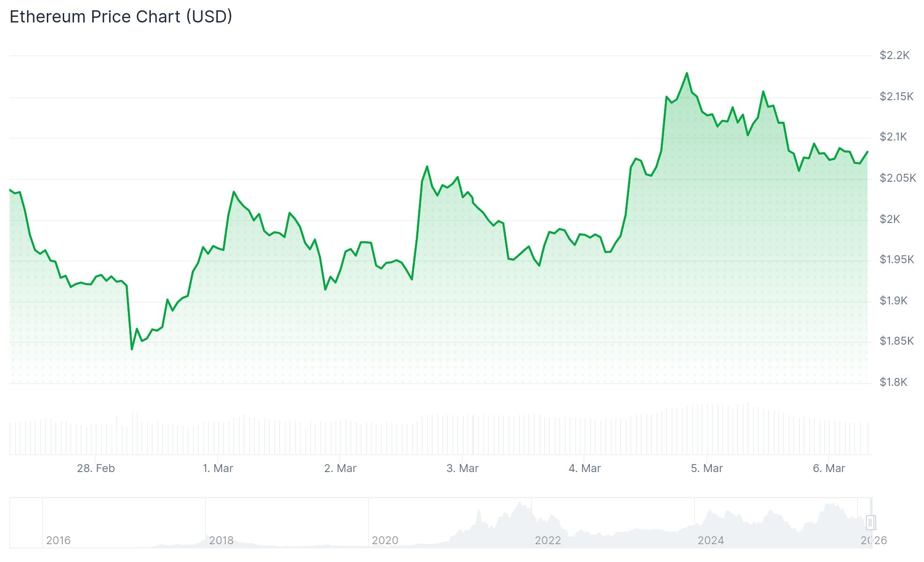
Task: Click the 2022 label in the navigator
Action: (547, 540)
